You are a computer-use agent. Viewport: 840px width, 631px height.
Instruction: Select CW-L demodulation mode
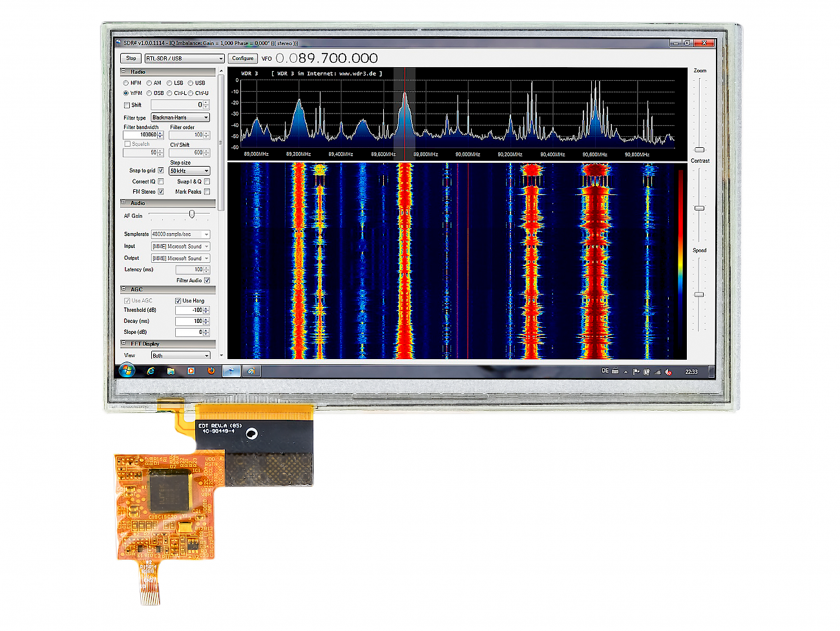click(x=169, y=93)
